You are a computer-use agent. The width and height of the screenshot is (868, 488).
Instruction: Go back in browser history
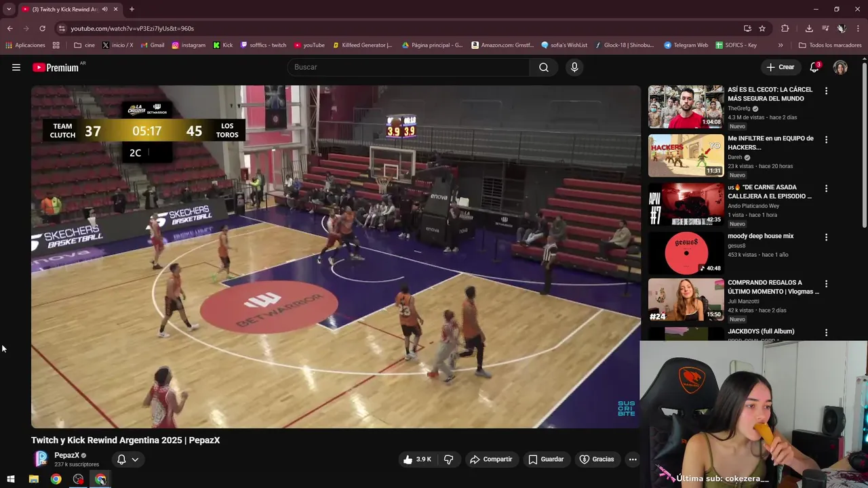pos(9,28)
